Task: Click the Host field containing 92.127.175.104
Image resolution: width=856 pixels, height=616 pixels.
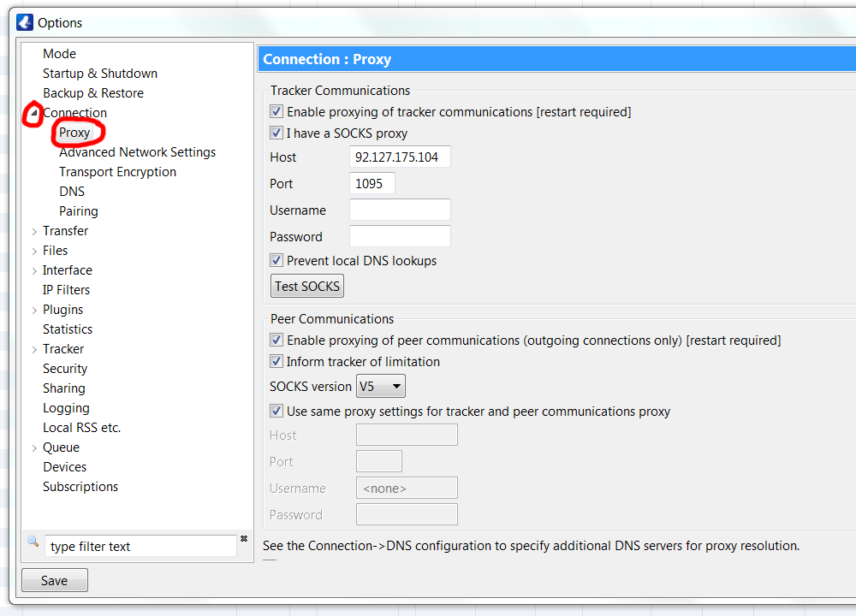Action: click(x=400, y=157)
